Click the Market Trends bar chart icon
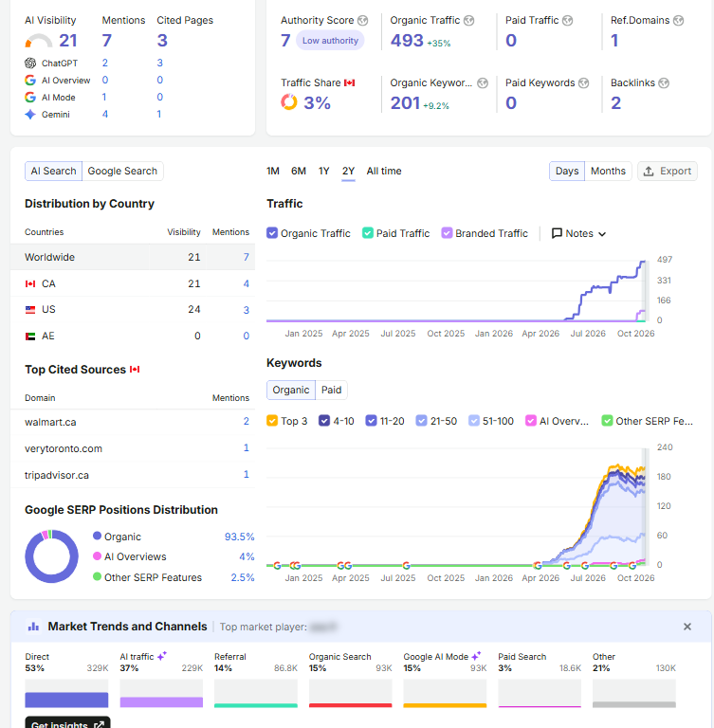 tap(33, 627)
